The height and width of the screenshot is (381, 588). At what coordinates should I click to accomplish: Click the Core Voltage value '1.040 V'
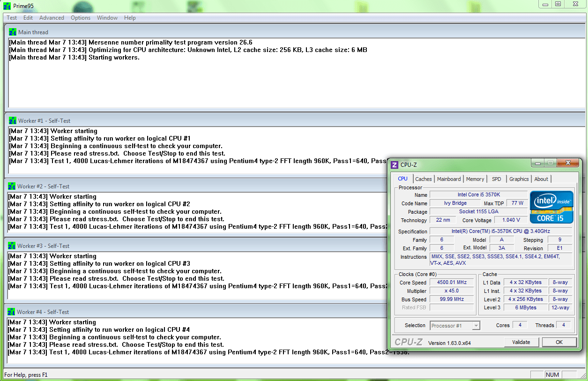click(511, 220)
